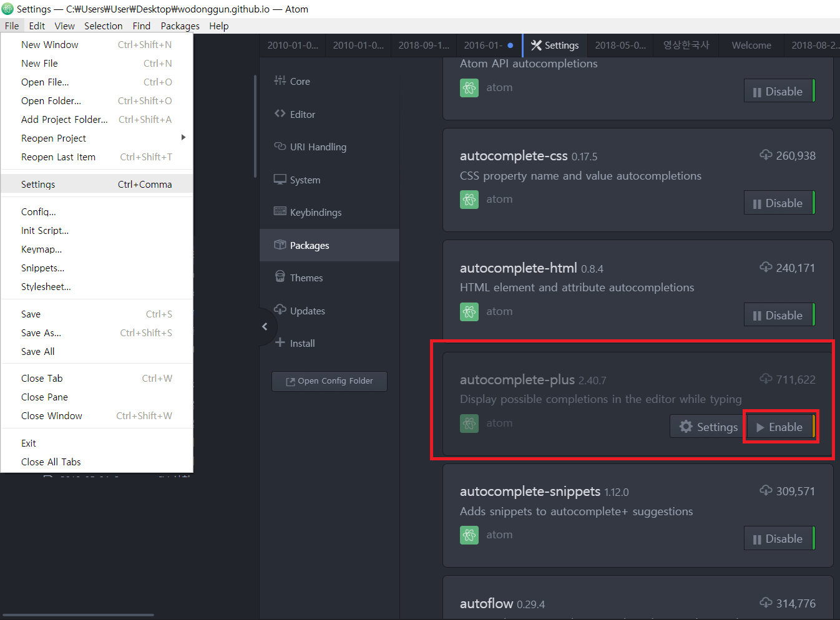The width and height of the screenshot is (840, 620).
Task: Click atom avatar under autocomplete-snippets
Action: [469, 535]
